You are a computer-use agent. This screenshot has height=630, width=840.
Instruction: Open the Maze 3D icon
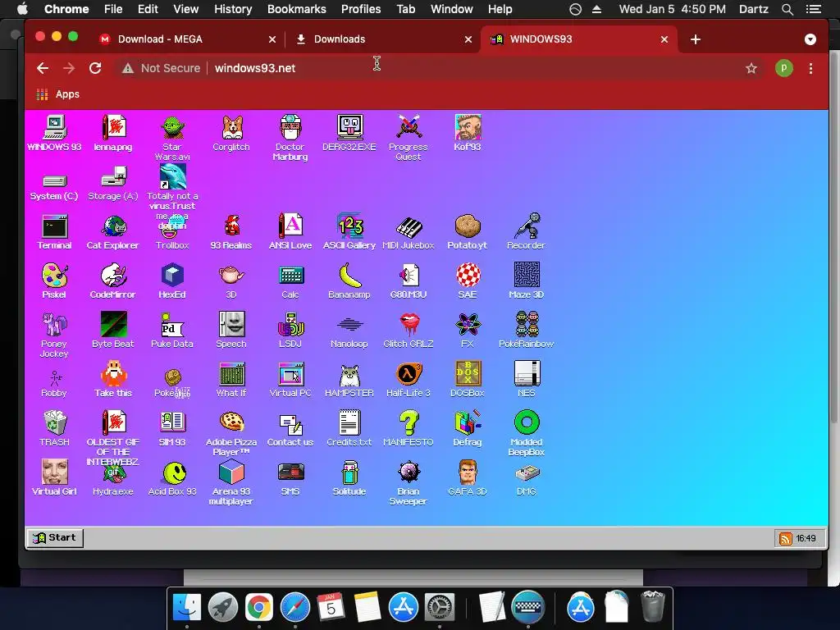(526, 281)
